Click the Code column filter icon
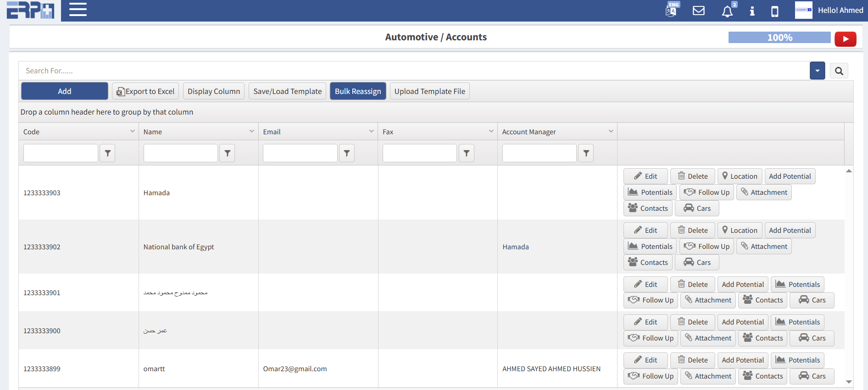 click(107, 153)
